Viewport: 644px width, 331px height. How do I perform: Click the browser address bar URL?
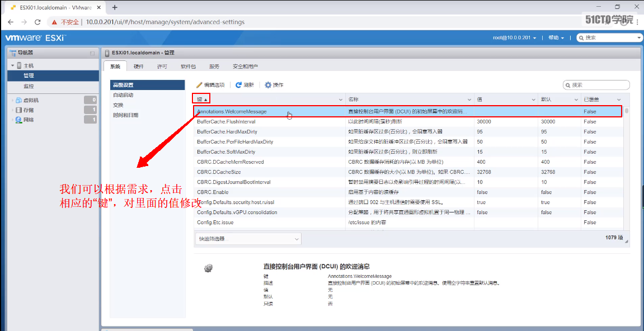coord(164,22)
